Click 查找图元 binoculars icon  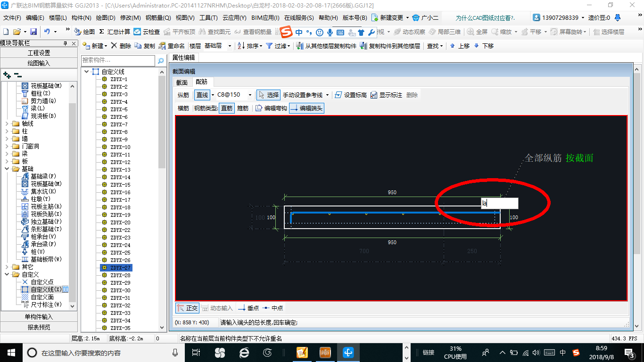[202, 32]
